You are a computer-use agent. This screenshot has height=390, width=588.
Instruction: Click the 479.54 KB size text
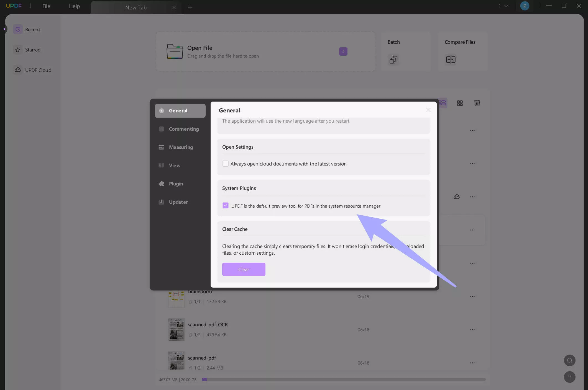[216, 335]
